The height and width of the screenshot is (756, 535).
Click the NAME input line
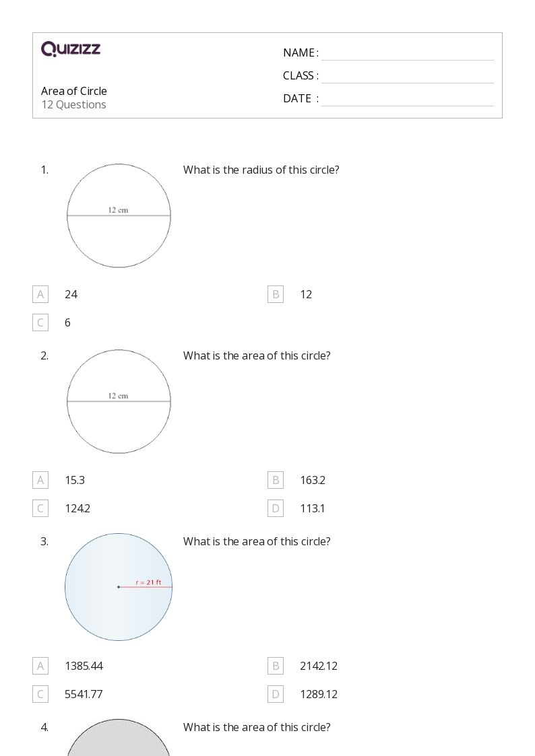(407, 53)
